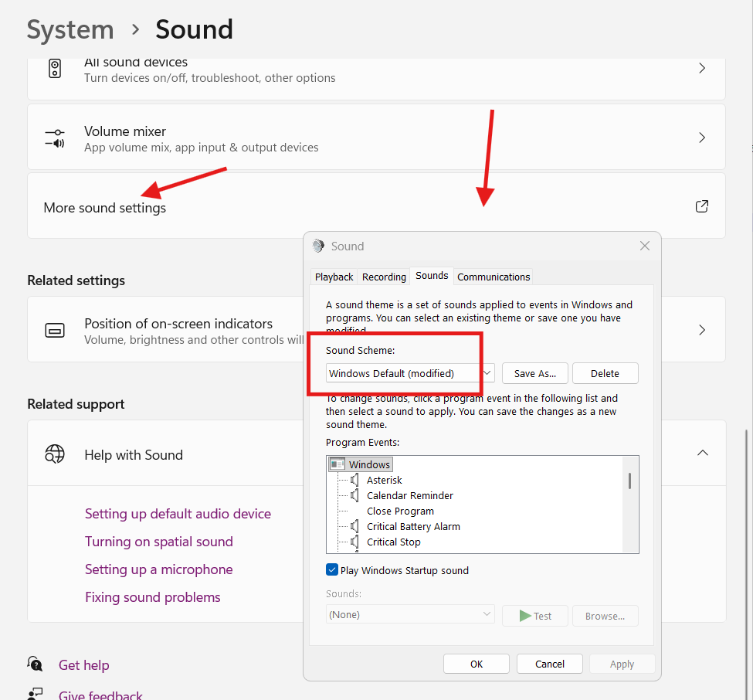Select Close Program event in list
Viewport: 753px width, 700px height.
point(401,511)
